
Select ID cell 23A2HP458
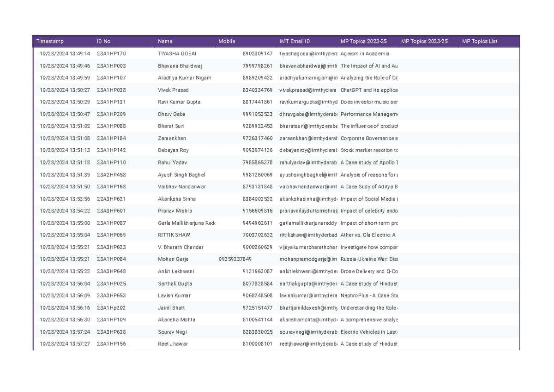coord(111,175)
